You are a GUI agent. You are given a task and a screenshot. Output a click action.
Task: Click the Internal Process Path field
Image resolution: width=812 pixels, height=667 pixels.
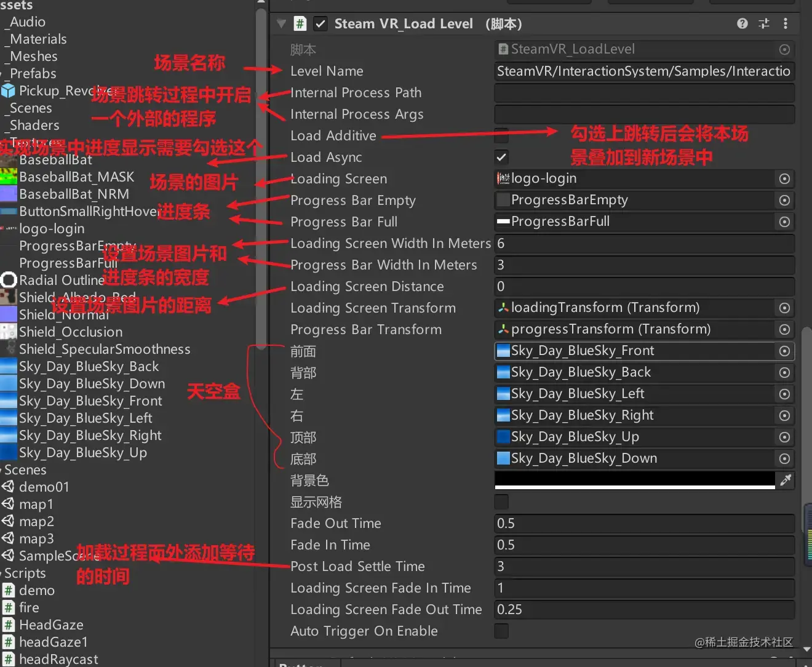644,92
